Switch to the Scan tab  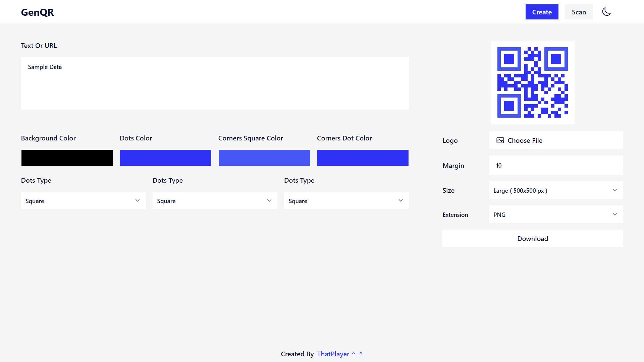(x=579, y=12)
